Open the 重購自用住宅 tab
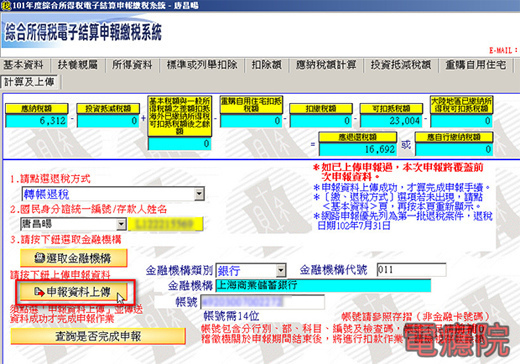 [476, 65]
